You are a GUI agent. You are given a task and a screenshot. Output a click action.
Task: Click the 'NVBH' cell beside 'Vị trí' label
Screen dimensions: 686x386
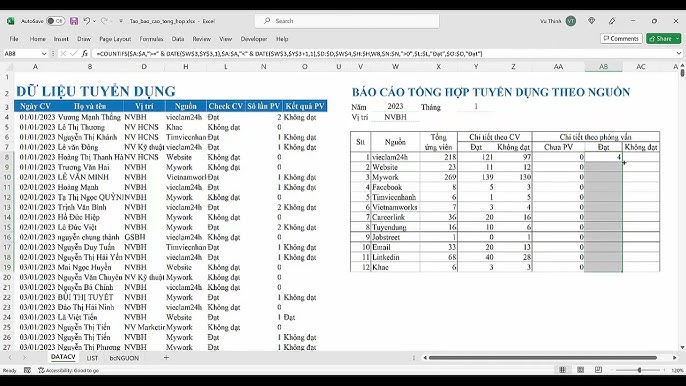coord(395,117)
